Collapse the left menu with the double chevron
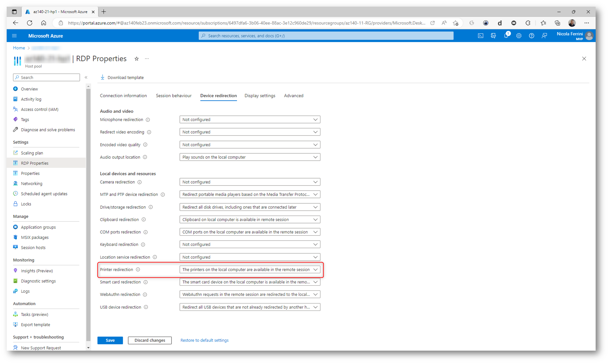The height and width of the screenshot is (364, 609). [86, 77]
